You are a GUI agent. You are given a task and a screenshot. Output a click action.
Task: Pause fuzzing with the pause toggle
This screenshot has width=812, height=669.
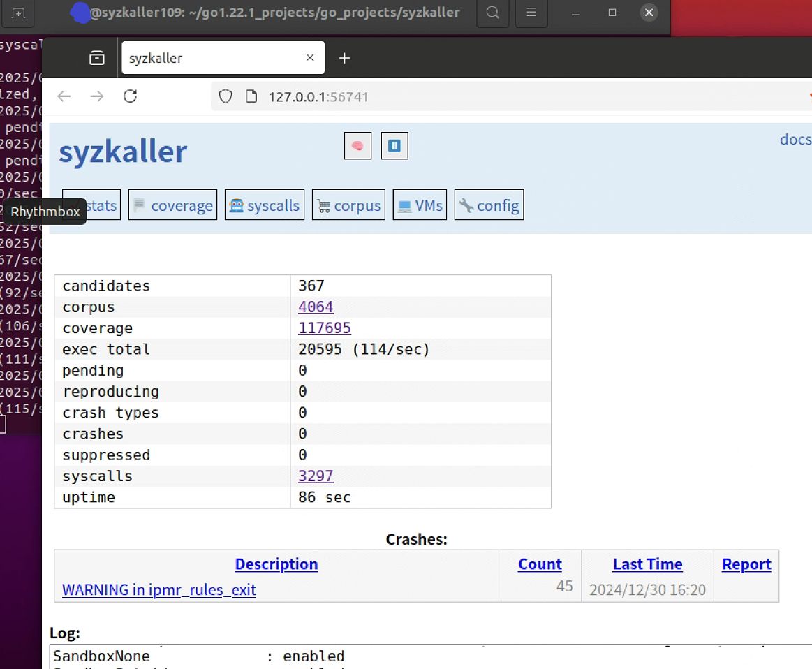(x=394, y=145)
